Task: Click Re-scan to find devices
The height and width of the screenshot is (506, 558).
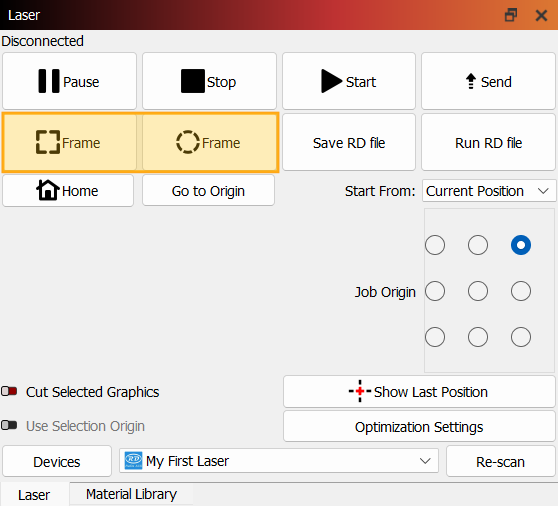Action: coord(500,462)
